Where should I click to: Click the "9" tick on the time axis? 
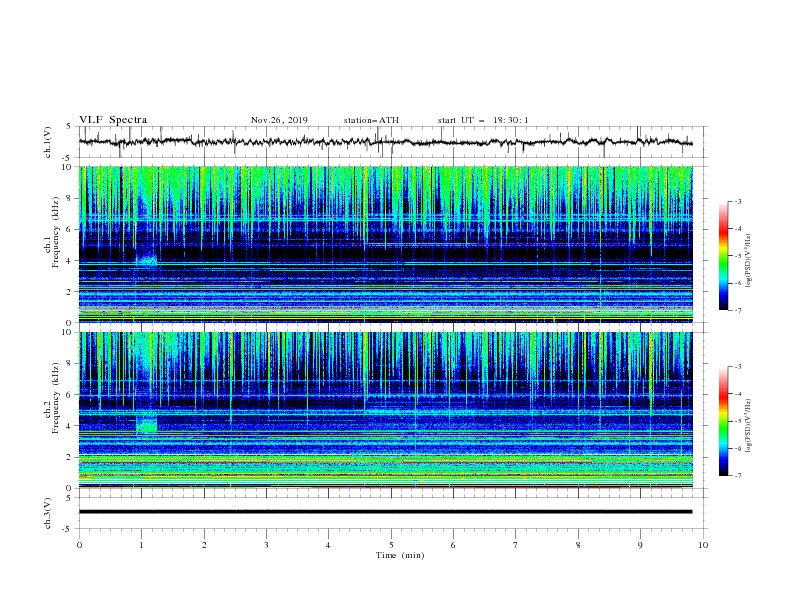point(640,545)
